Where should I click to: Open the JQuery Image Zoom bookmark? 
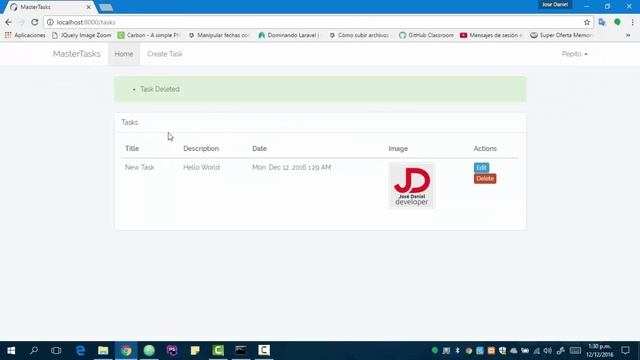(x=82, y=36)
